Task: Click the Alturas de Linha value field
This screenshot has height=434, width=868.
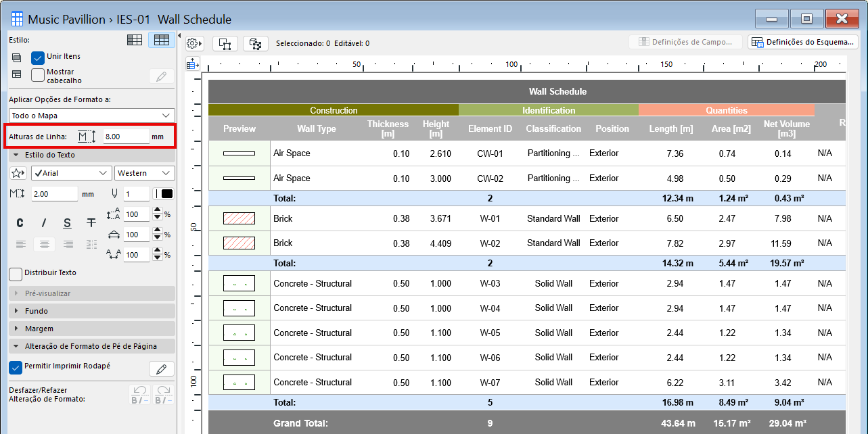Action: click(126, 137)
